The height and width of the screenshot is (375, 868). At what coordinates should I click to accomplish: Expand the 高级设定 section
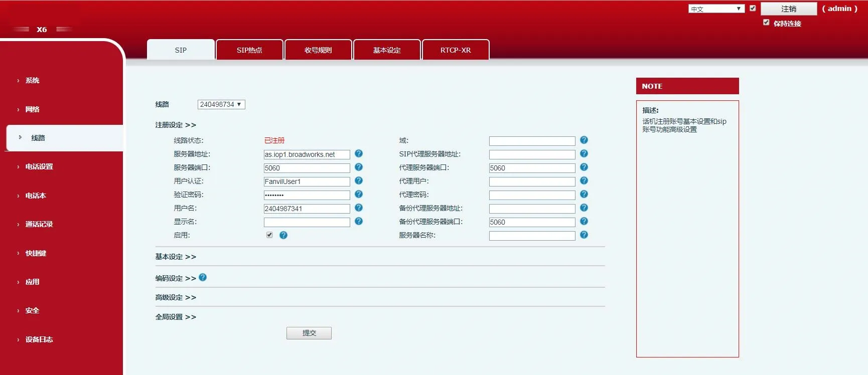tap(176, 297)
